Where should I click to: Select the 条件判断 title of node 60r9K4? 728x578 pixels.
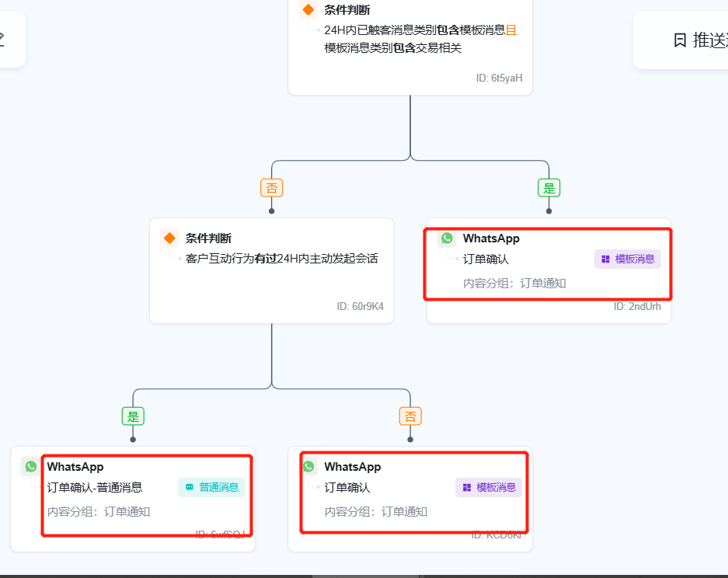click(208, 239)
